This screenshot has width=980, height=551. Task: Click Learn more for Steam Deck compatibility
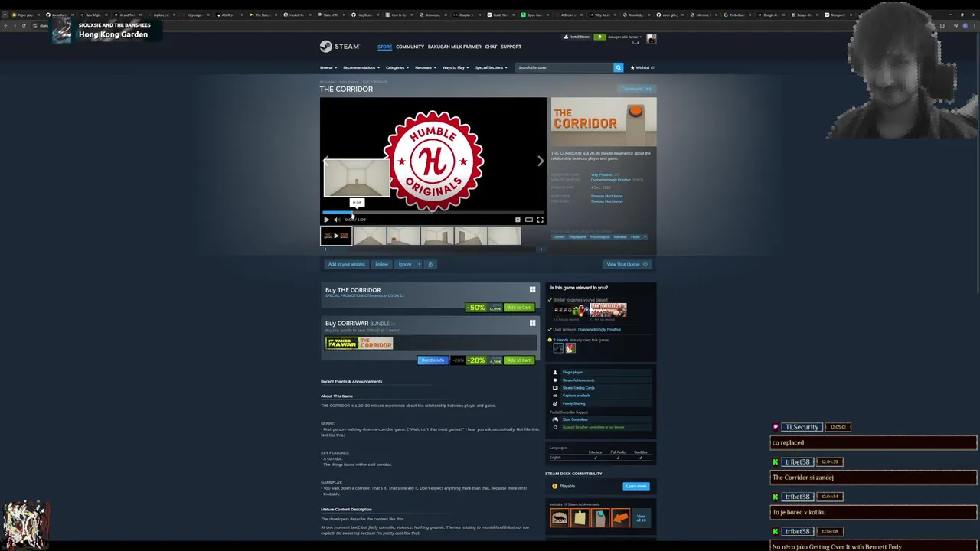click(x=636, y=486)
